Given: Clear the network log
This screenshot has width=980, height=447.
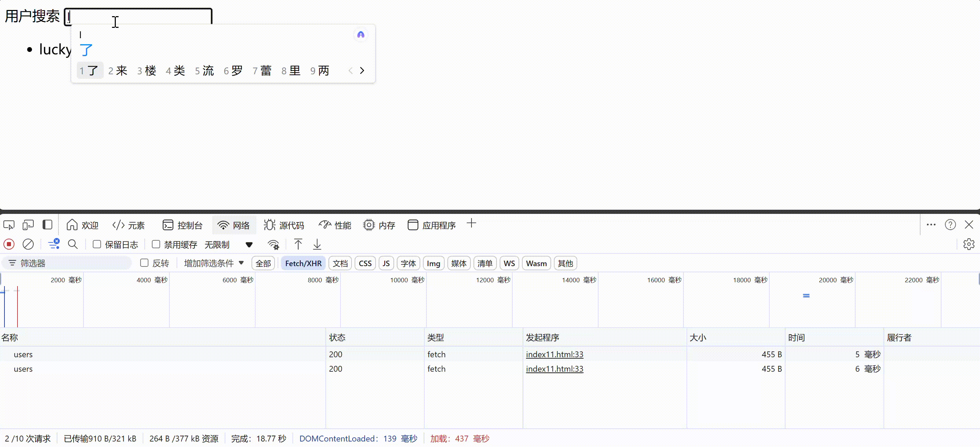Looking at the screenshot, I should pyautogui.click(x=28, y=244).
